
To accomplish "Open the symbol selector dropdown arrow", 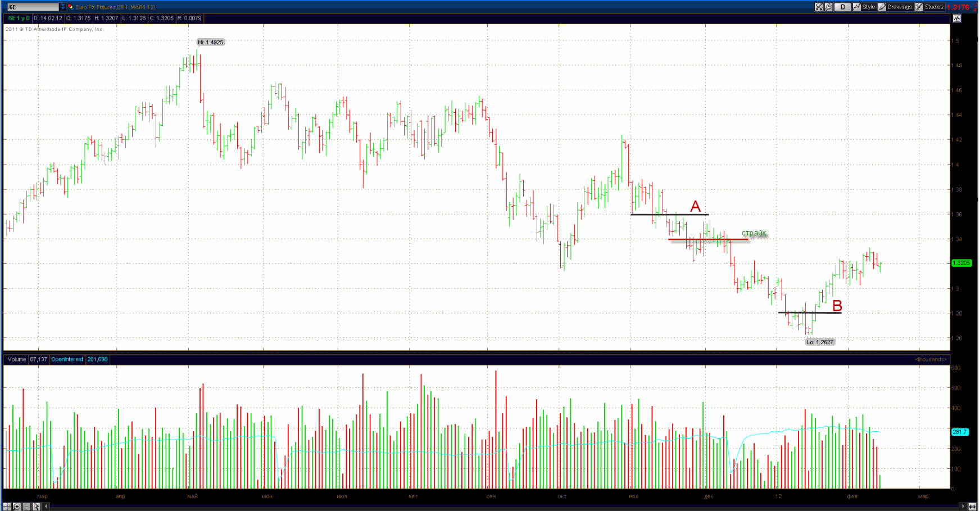I will point(62,7).
